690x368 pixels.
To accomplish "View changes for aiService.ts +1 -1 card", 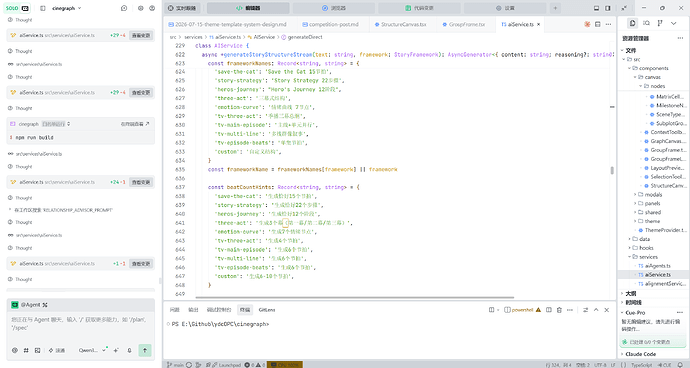I will (141, 264).
